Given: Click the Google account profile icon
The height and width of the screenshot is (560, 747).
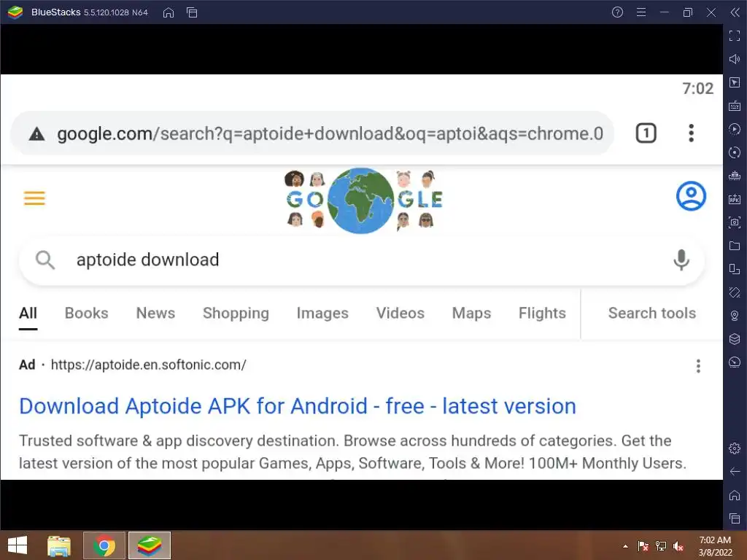Looking at the screenshot, I should pos(691,195).
